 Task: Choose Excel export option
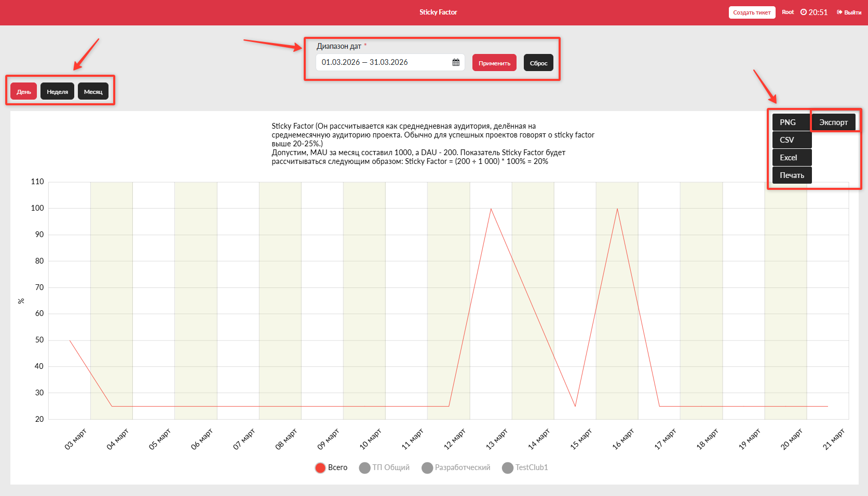point(792,157)
